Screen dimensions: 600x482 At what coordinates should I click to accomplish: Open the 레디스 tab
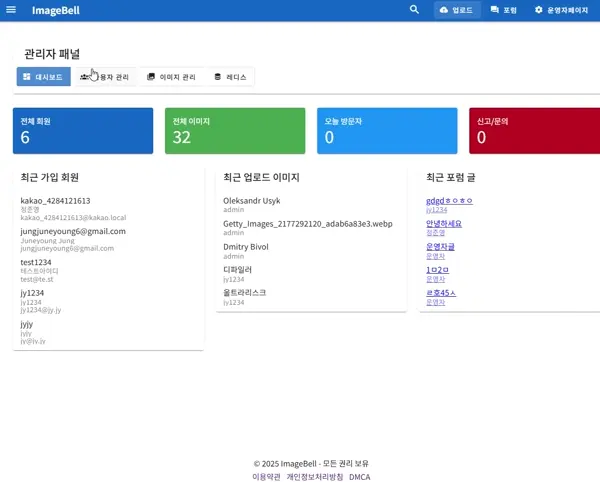230,77
